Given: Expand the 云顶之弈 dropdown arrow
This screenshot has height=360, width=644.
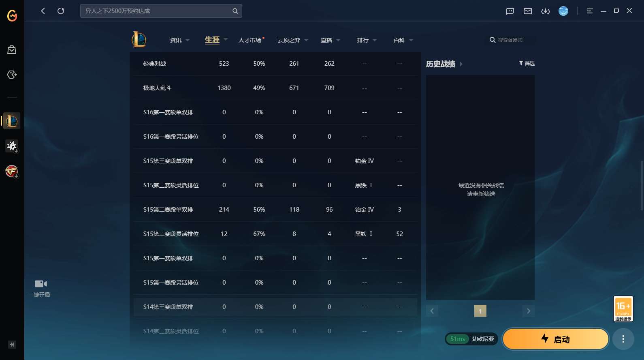Looking at the screenshot, I should (x=306, y=40).
